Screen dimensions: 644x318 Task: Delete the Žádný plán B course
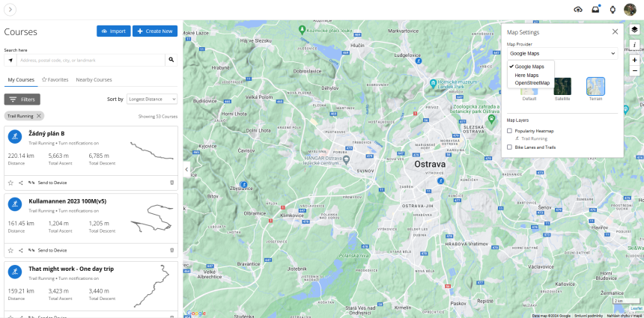(171, 183)
